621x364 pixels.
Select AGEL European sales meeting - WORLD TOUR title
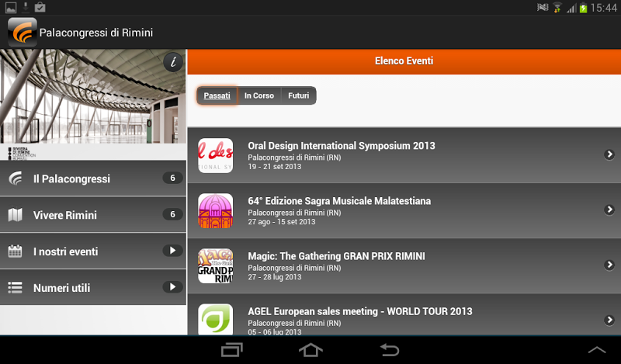(x=360, y=311)
